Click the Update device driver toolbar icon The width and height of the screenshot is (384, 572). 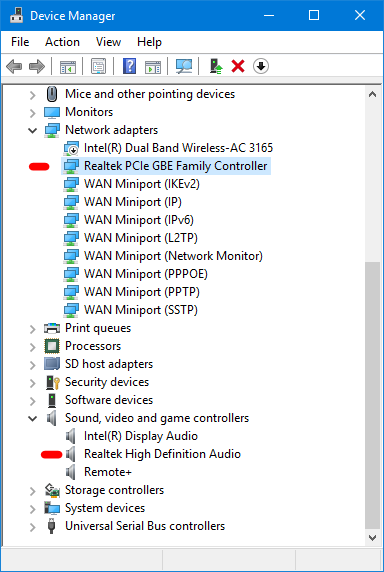click(x=216, y=67)
